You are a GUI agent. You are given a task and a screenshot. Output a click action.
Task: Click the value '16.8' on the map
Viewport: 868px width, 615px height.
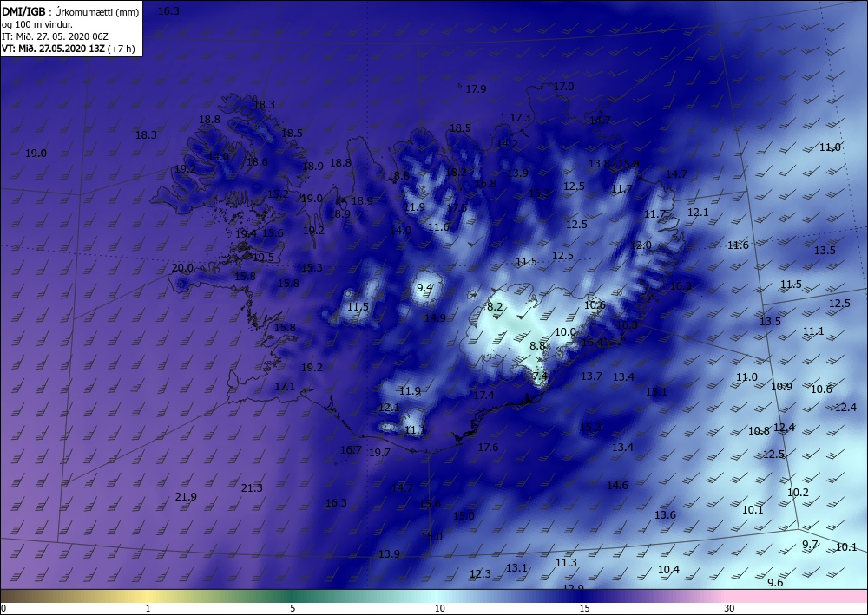pyautogui.click(x=485, y=183)
